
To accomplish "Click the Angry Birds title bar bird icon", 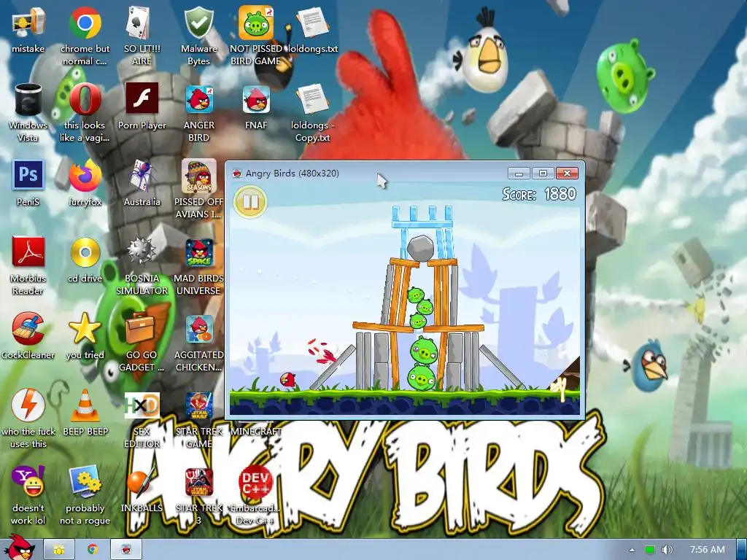I will coord(237,174).
